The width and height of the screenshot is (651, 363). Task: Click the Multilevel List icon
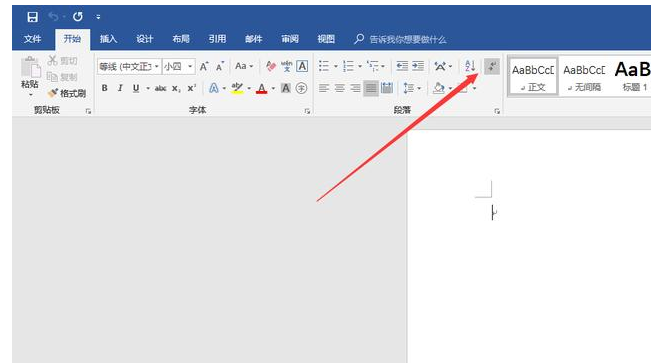click(373, 66)
